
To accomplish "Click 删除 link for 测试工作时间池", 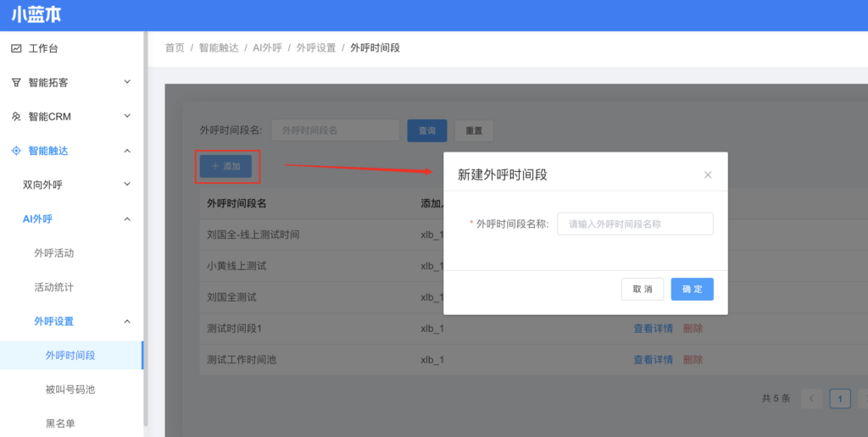I will pos(693,360).
